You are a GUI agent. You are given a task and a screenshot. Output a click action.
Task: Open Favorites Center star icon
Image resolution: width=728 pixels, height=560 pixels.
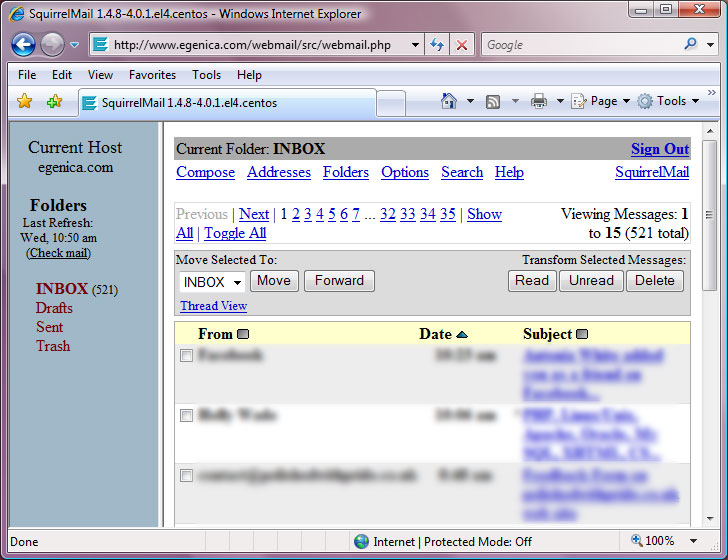24,101
